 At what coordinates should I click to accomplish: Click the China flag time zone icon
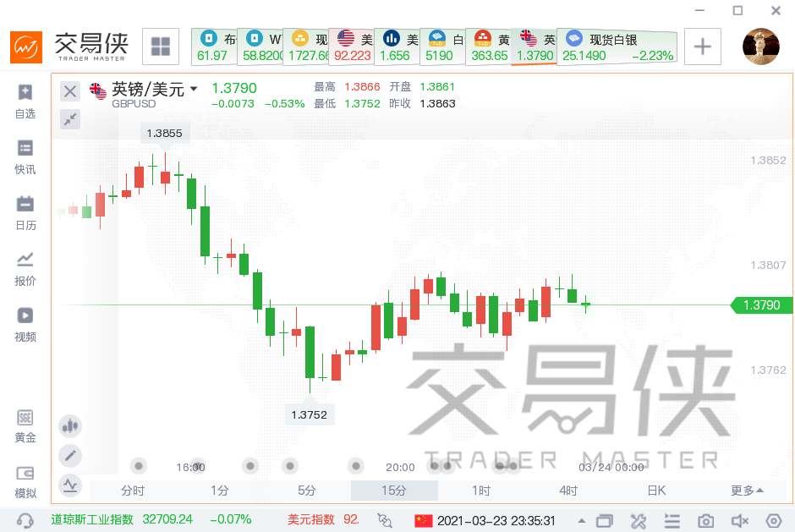click(x=424, y=520)
